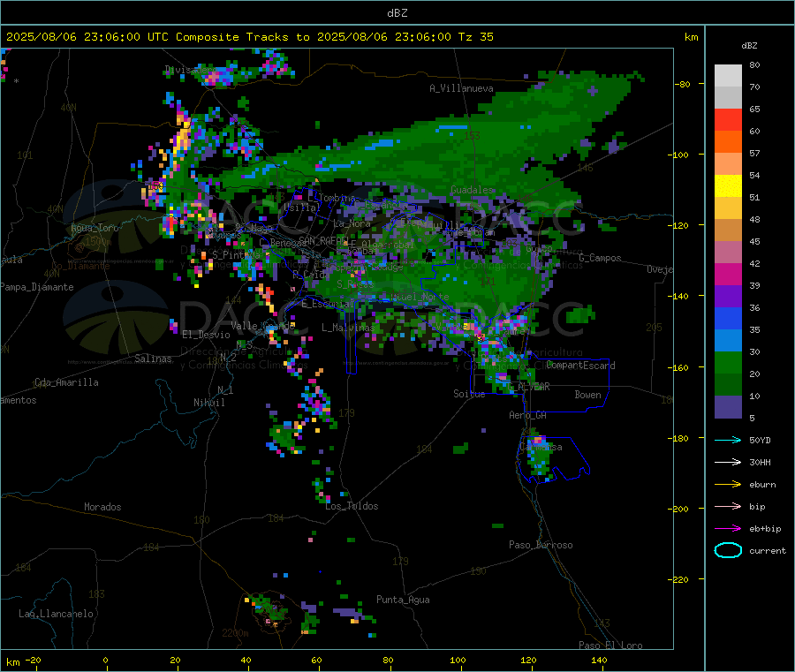
Task: Click the 100 km bottom axis label
Action: (458, 660)
